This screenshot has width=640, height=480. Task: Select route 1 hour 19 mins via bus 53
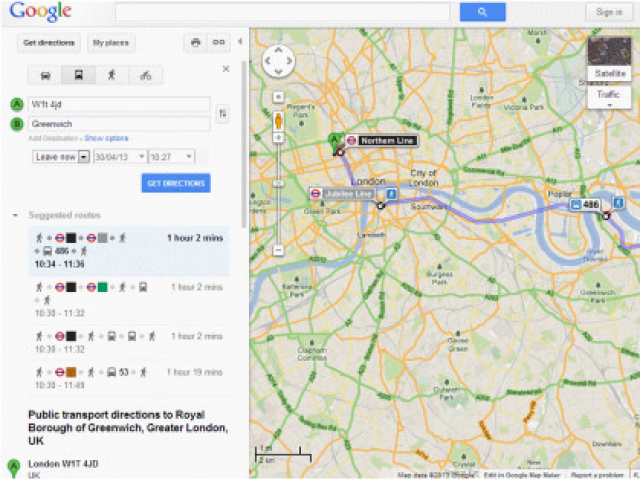tap(128, 378)
